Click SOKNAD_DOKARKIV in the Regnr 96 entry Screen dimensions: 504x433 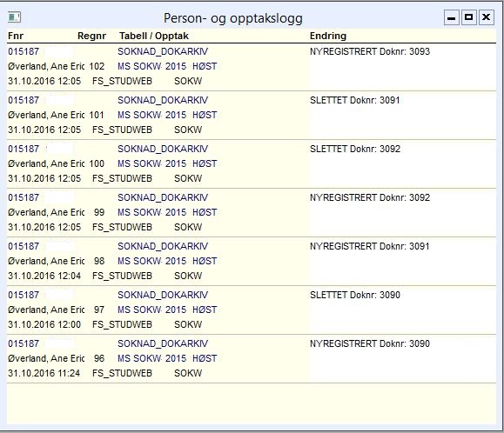[163, 343]
